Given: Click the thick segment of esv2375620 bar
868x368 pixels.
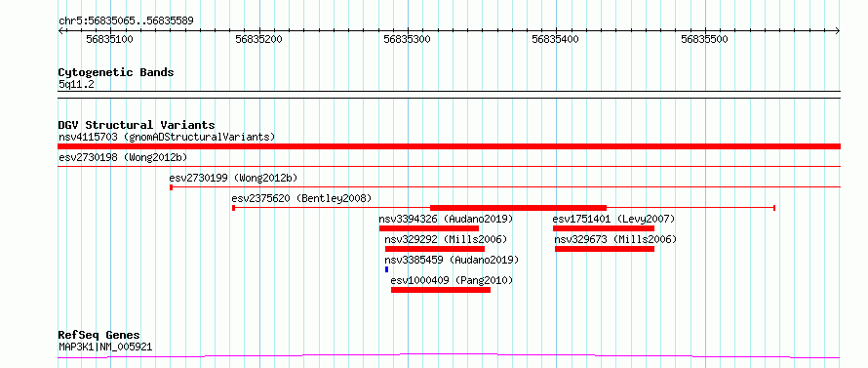Looking at the screenshot, I should tap(518, 208).
